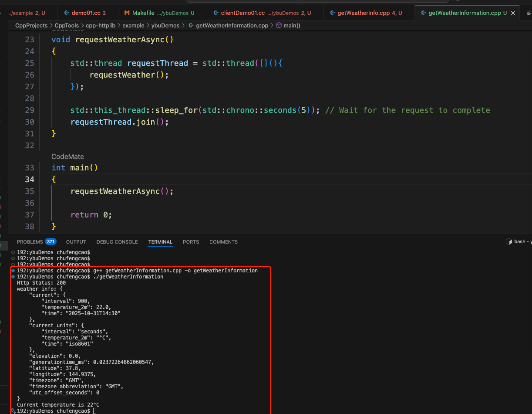Open the DEBUG CONSOLE panel tab
This screenshot has width=532, height=414.
coord(117,242)
